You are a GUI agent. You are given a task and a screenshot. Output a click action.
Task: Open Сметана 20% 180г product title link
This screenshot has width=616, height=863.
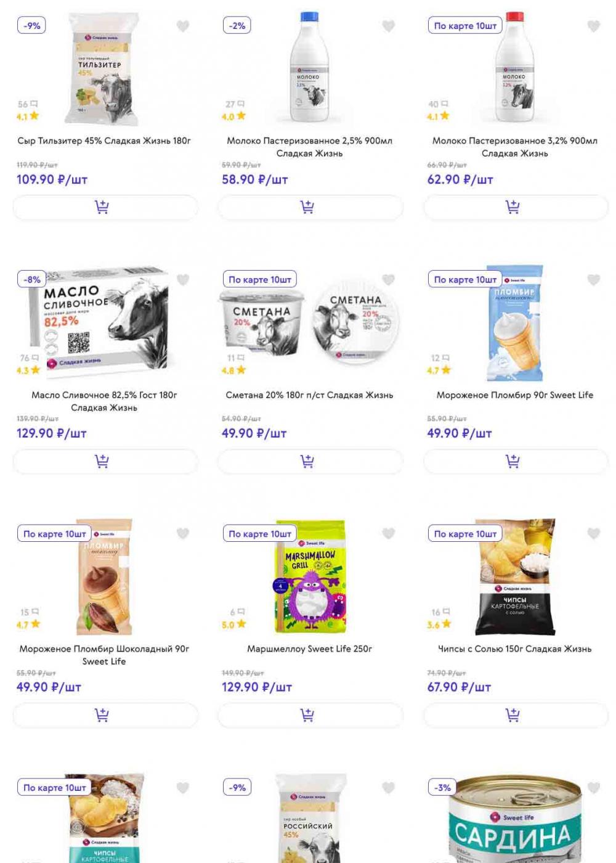(309, 395)
